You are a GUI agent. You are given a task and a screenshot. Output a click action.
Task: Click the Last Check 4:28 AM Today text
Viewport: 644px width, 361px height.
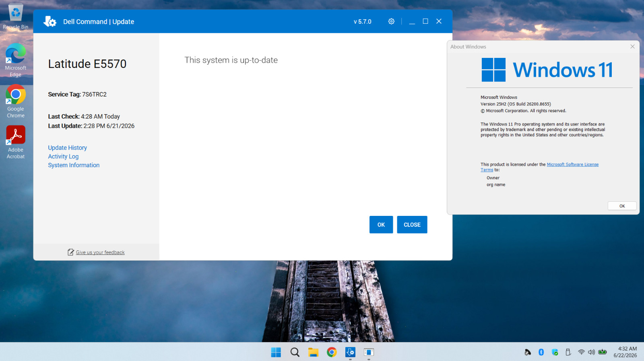pos(84,117)
